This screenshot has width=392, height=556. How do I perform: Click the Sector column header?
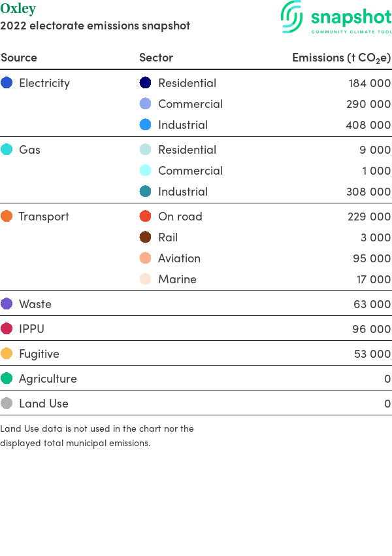pyautogui.click(x=156, y=58)
